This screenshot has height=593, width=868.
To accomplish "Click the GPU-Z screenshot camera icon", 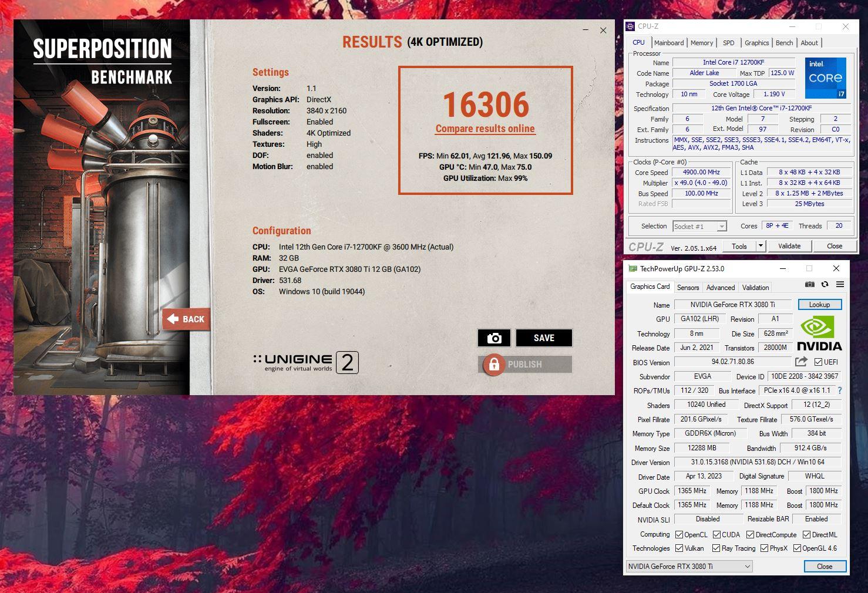I will pos(809,285).
